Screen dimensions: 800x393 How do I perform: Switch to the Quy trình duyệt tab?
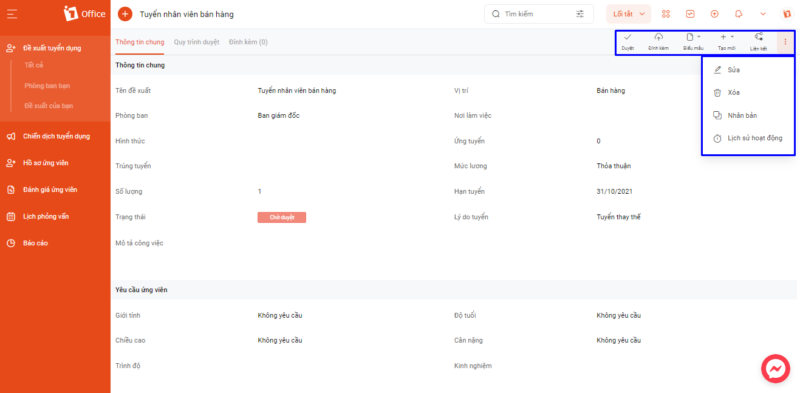196,42
